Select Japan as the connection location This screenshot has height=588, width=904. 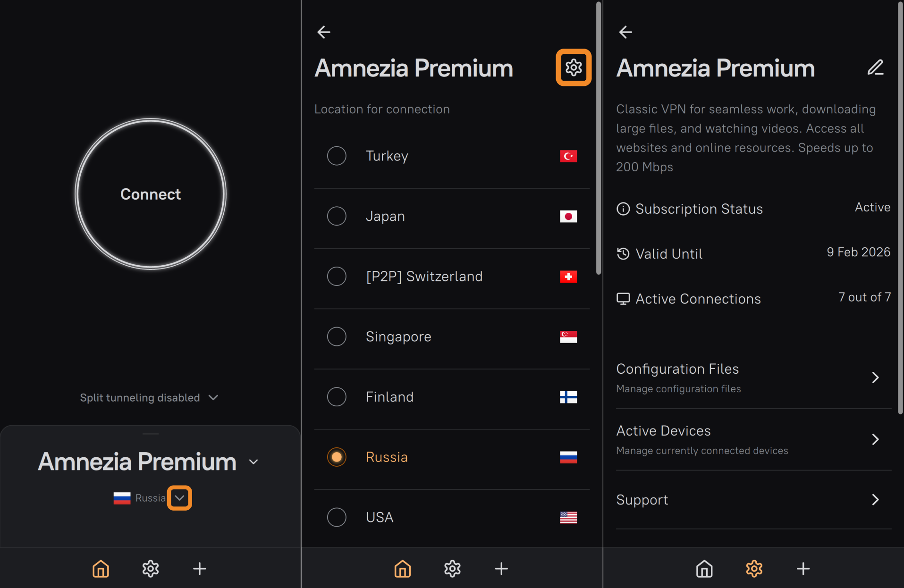(x=337, y=216)
